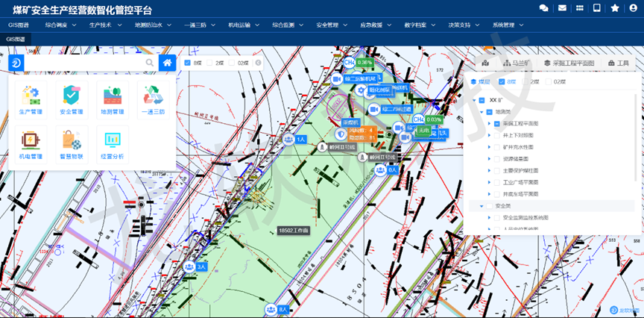644x318 pixels.
Task: Switch to the 工具 tab
Action: click(x=619, y=63)
